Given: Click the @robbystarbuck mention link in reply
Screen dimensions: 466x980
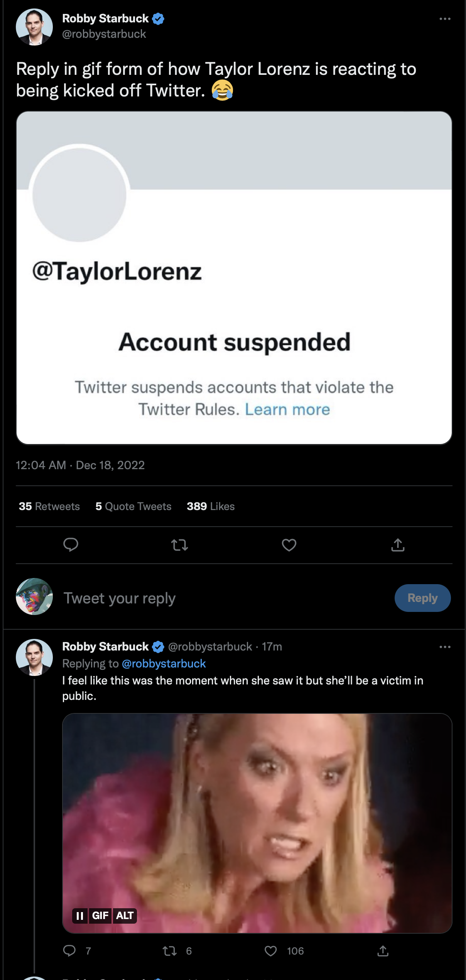Looking at the screenshot, I should (x=164, y=664).
